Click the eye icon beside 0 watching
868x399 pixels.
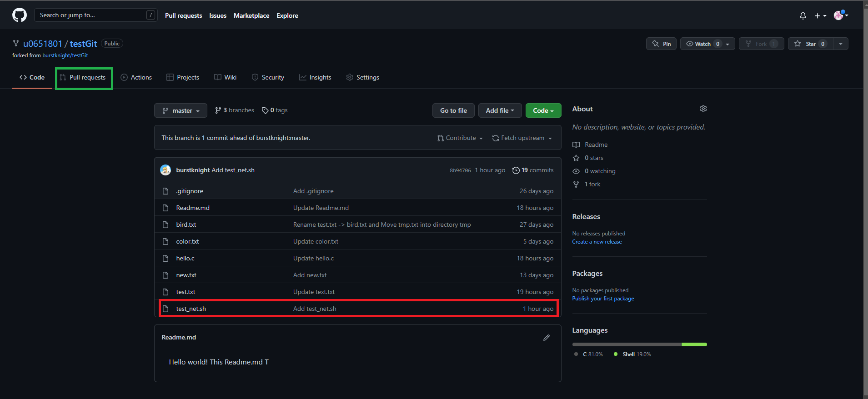pos(576,171)
